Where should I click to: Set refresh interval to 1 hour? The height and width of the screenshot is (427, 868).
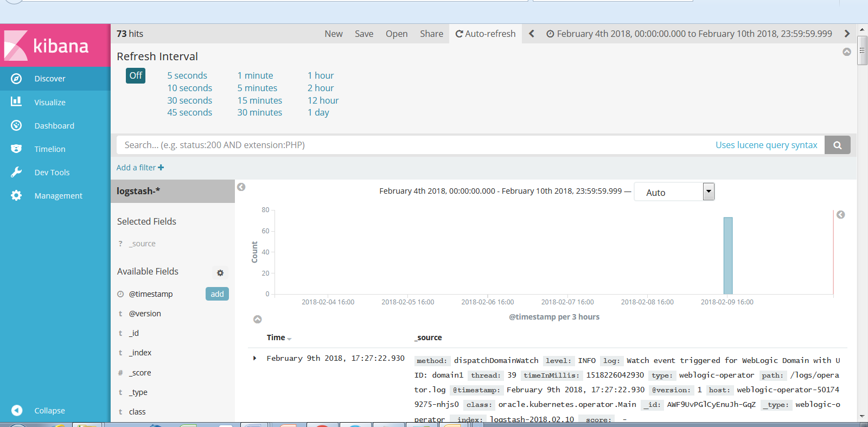coord(321,75)
